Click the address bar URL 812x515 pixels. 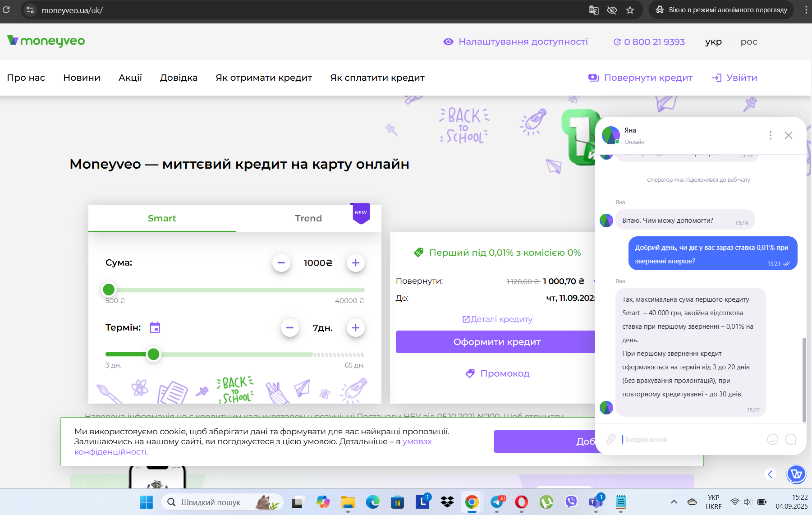click(x=72, y=10)
